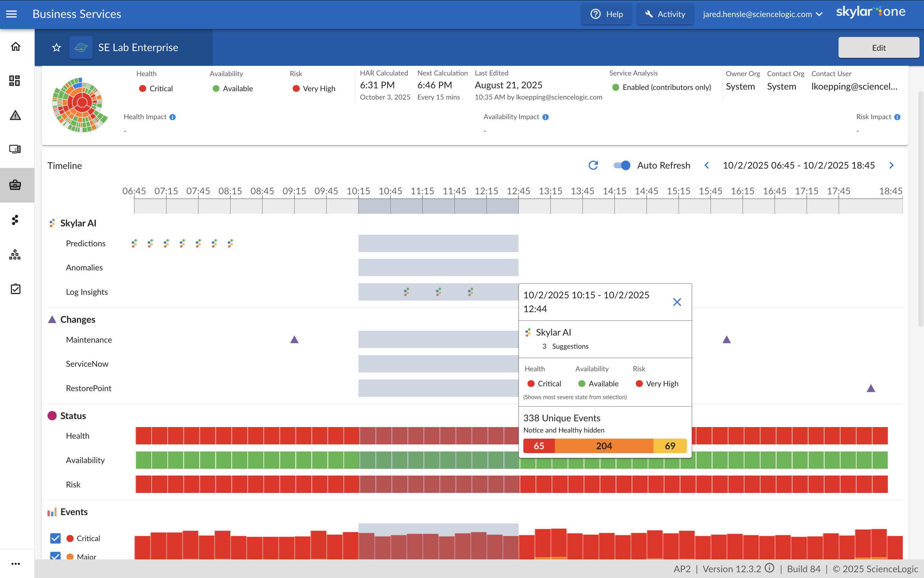Click the Events section heading
Screen dimensions: 924x578
tap(74, 512)
